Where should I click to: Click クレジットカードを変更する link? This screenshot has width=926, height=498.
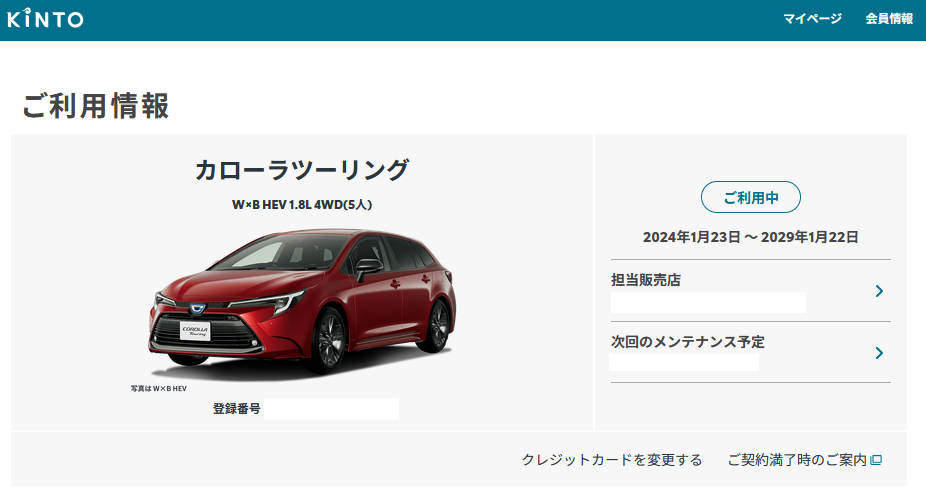tap(612, 460)
